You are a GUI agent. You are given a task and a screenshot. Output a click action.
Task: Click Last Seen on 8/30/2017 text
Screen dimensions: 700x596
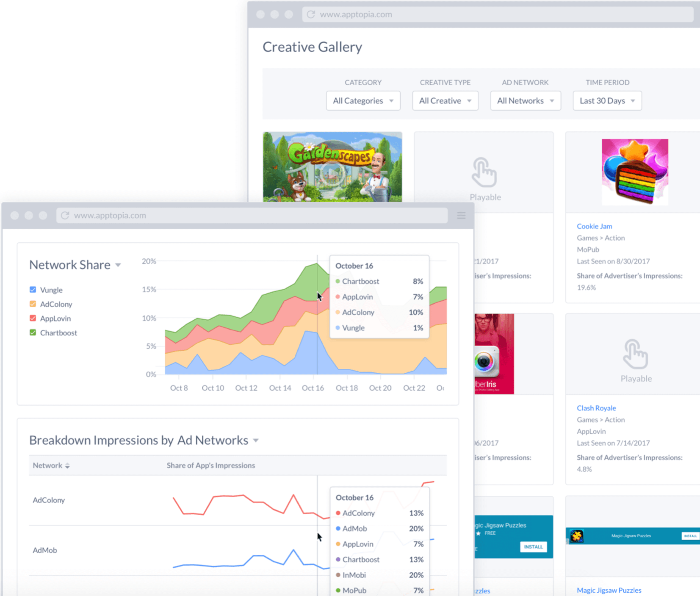click(x=613, y=261)
